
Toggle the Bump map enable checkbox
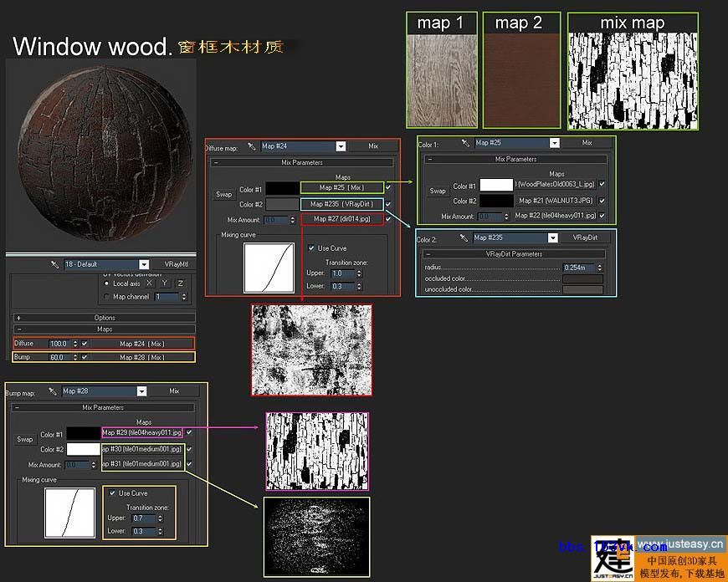pyautogui.click(x=85, y=357)
